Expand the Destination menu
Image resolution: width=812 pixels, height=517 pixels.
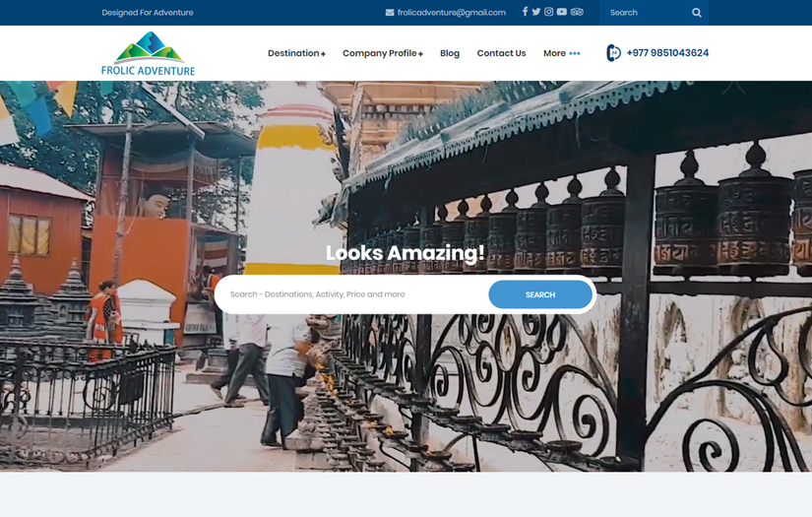(296, 53)
